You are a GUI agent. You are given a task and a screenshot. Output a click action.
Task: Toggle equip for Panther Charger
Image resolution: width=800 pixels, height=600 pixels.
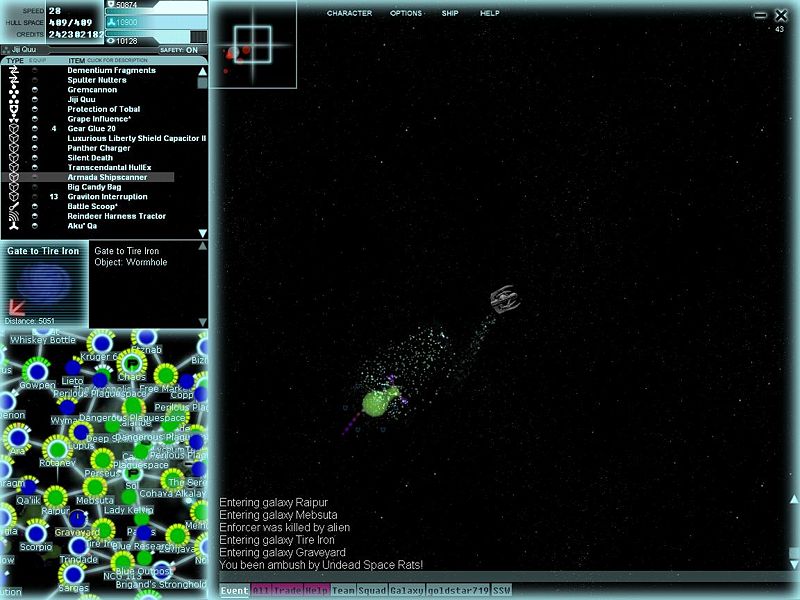pyautogui.click(x=35, y=148)
